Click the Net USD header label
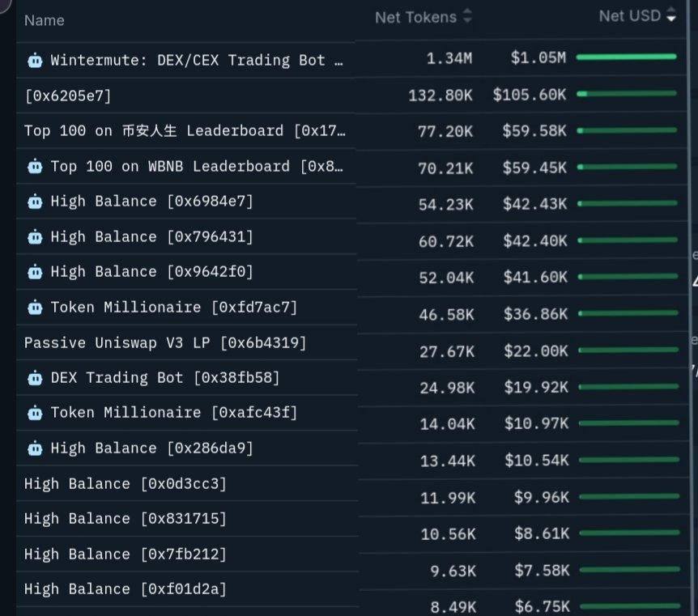This screenshot has height=616, width=698. pos(629,16)
